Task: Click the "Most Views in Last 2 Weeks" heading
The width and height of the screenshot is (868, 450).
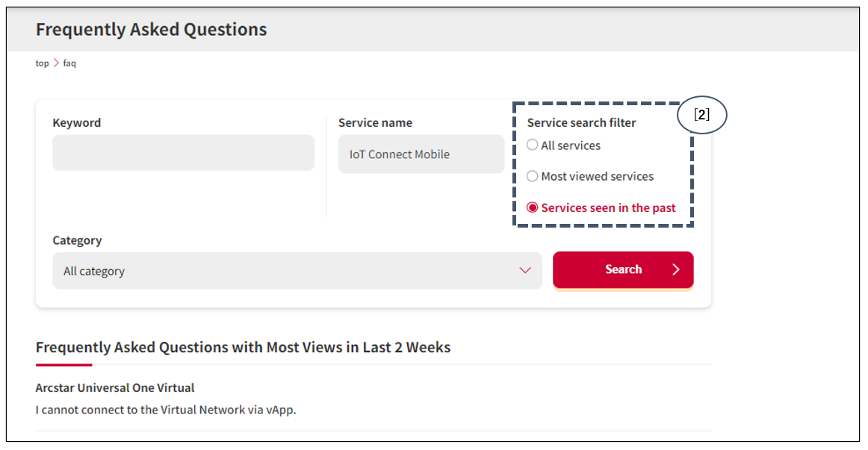Action: 243,348
